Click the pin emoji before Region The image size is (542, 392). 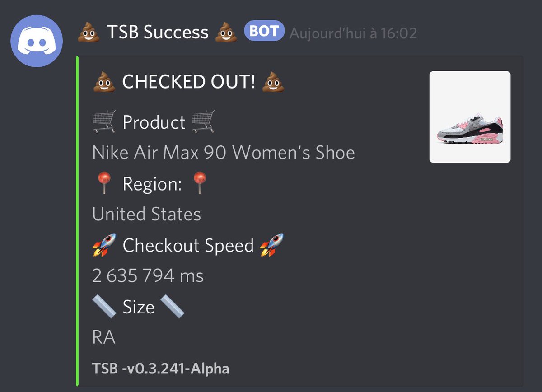(104, 184)
